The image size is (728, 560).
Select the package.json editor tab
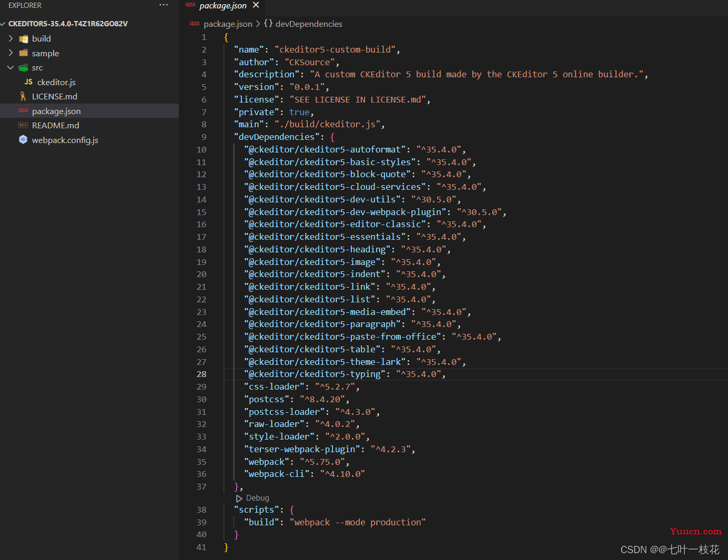point(223,5)
